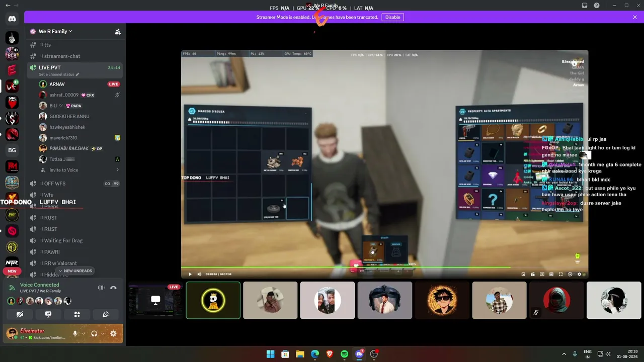Open ashraf_00009 user in voice list
Viewport: 644px width, 362px height.
click(x=79, y=95)
